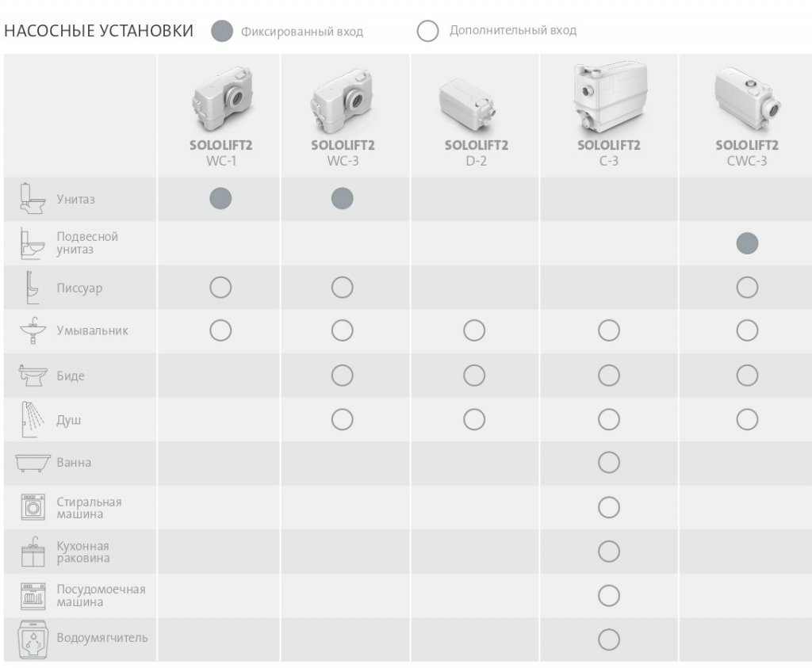Select empty circle for Ванна under C-3
Image resolution: width=812 pixels, height=668 pixels.
[609, 463]
